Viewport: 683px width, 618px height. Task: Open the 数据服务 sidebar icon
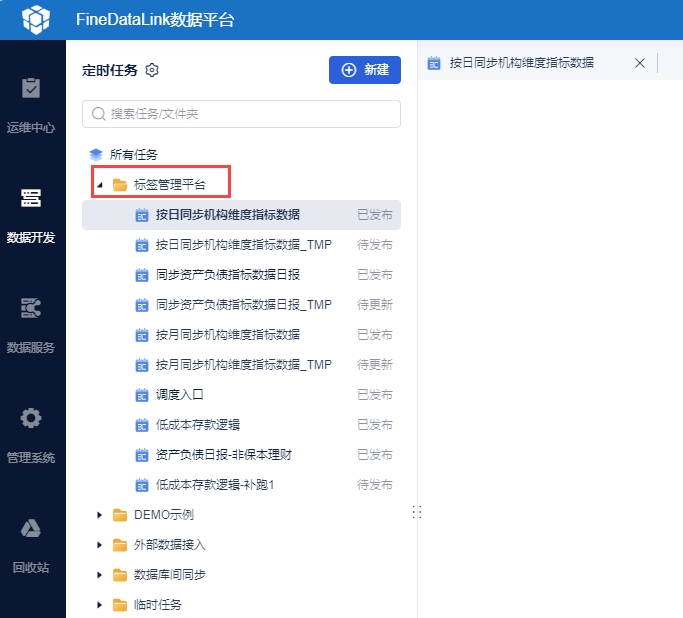[31, 309]
